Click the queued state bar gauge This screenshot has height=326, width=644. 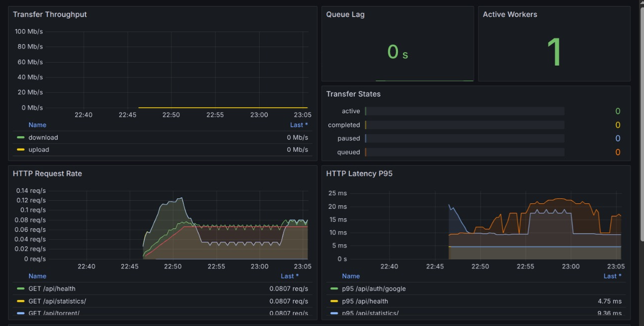(x=465, y=152)
